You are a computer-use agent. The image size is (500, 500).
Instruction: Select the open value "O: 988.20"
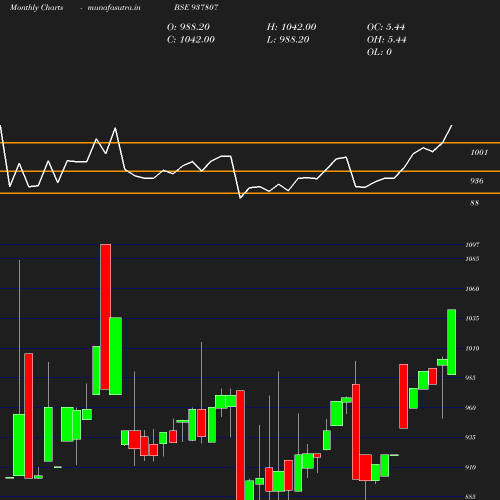coord(188,27)
